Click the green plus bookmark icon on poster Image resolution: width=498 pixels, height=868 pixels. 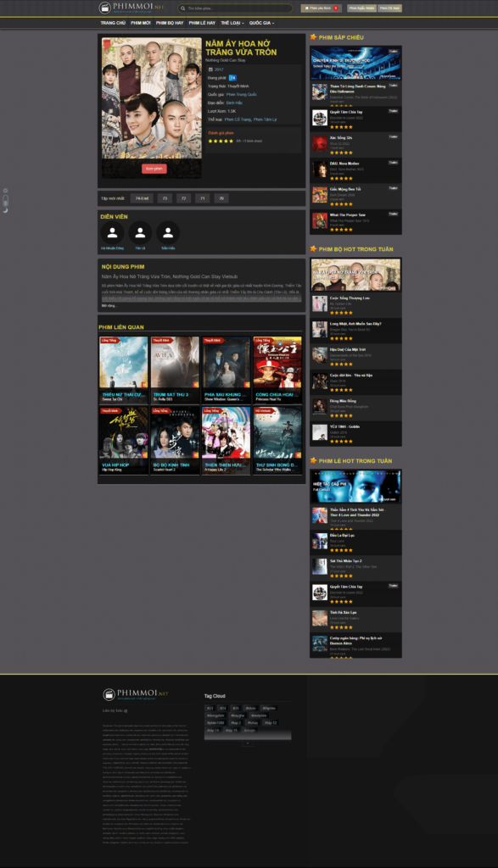(x=110, y=48)
